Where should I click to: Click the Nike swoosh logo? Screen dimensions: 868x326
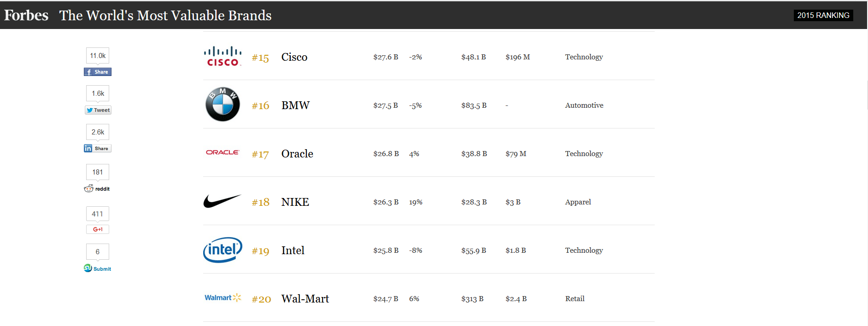click(222, 201)
